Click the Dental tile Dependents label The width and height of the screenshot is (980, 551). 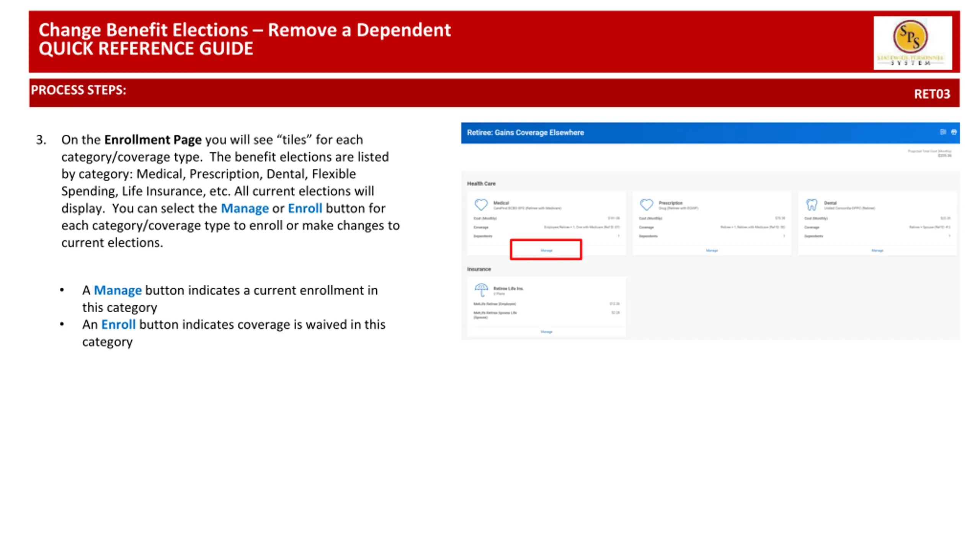(x=813, y=236)
